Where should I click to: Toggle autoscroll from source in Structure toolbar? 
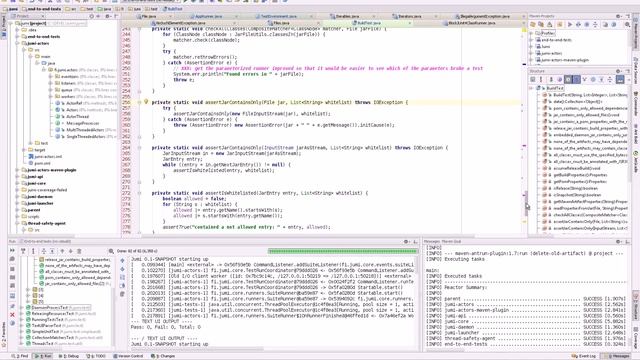(x=620, y=80)
